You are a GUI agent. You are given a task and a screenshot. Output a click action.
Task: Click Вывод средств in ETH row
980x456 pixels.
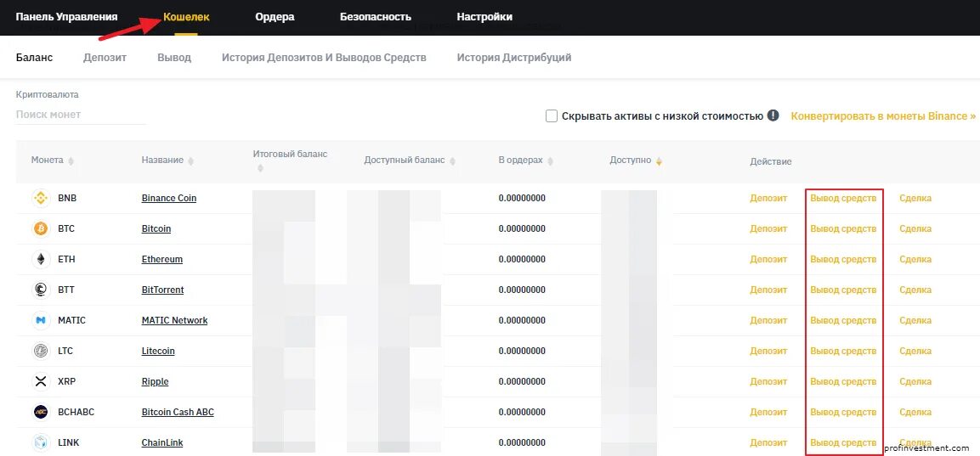(843, 259)
